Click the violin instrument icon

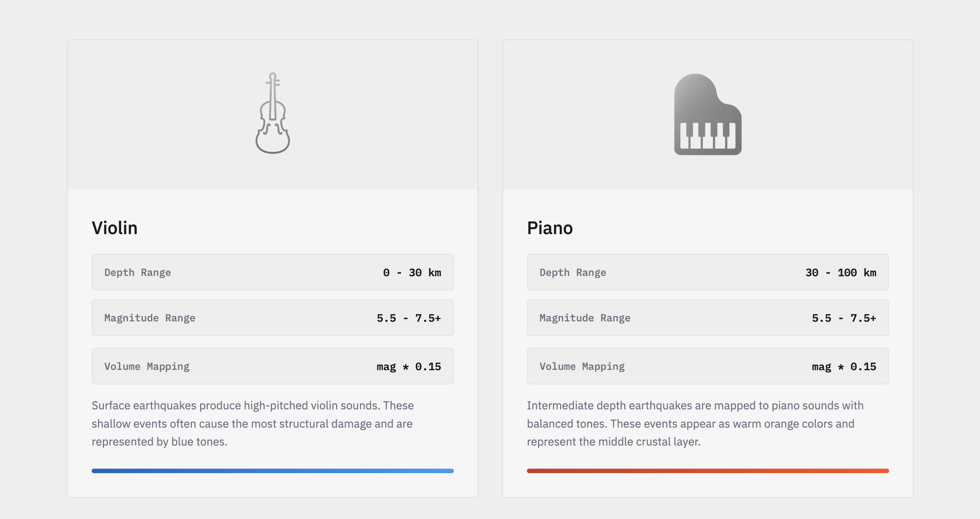point(272,113)
